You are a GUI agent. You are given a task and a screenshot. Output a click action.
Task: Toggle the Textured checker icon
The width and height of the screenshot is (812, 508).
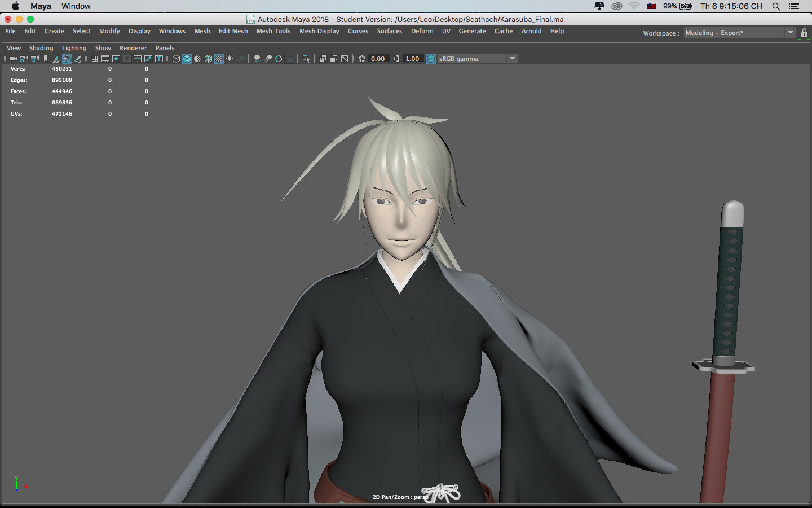219,59
